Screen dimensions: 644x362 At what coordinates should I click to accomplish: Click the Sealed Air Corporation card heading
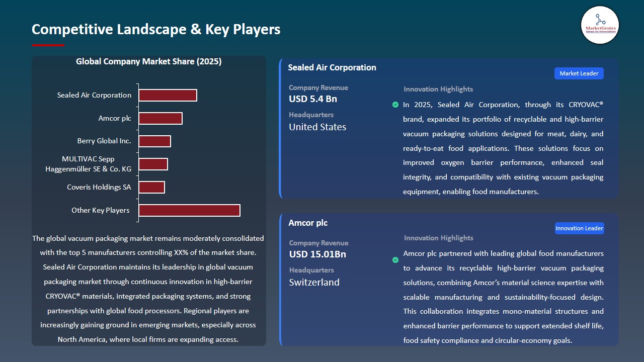(332, 67)
